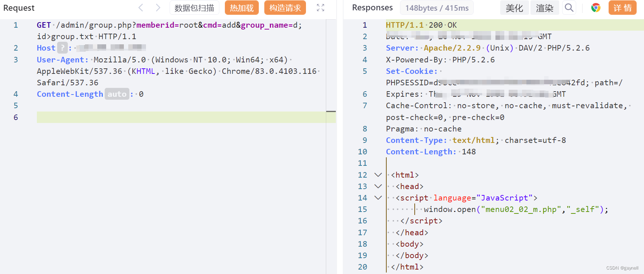Screen dimensions: 644x274
Task: Click the window.open menu02_02_m.php line
Action: (x=516, y=209)
